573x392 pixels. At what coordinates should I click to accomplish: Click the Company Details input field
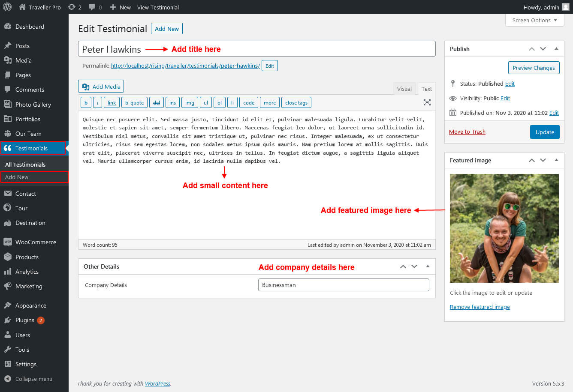click(x=343, y=285)
